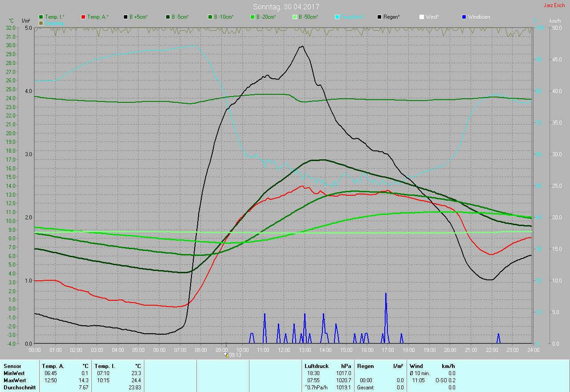570x392 pixels.
Task: Select the 'B +5cm*' legend label
Action: pyautogui.click(x=138, y=17)
